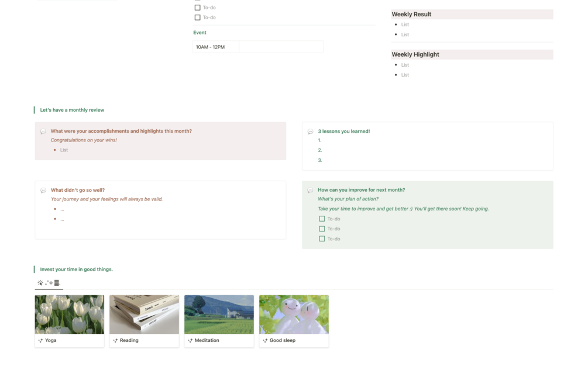Click What didn't go so well? title

tap(78, 191)
